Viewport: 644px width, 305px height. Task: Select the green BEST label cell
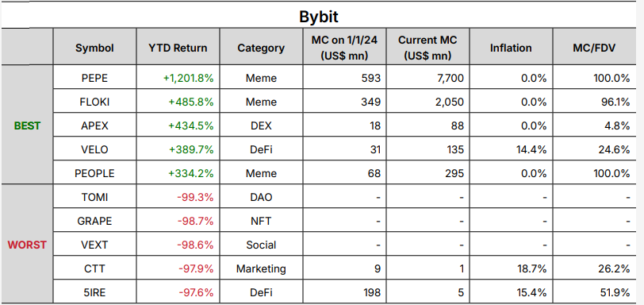[x=27, y=125]
